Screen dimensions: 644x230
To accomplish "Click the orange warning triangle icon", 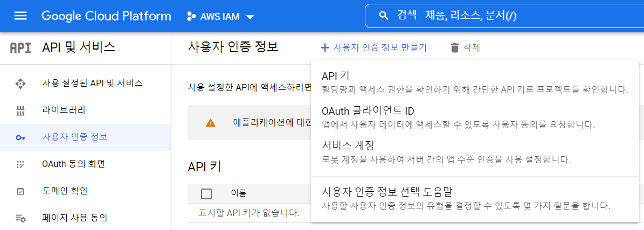I will (210, 123).
